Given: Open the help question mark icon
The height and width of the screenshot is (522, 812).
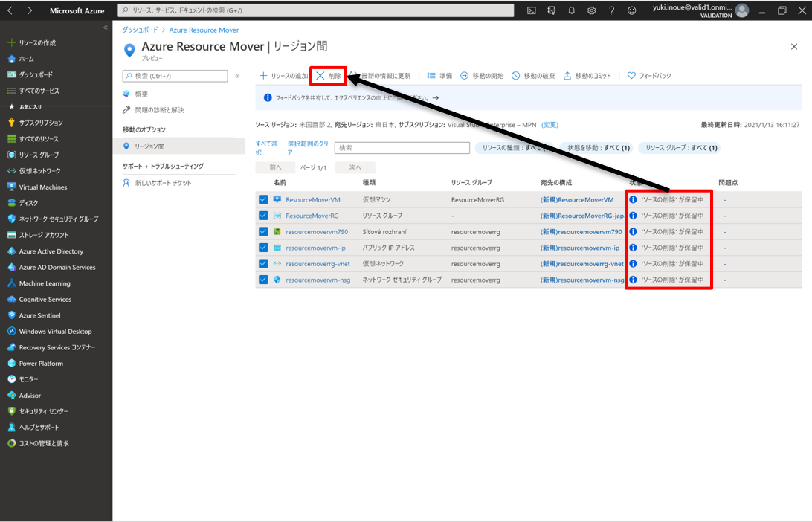Looking at the screenshot, I should point(611,10).
